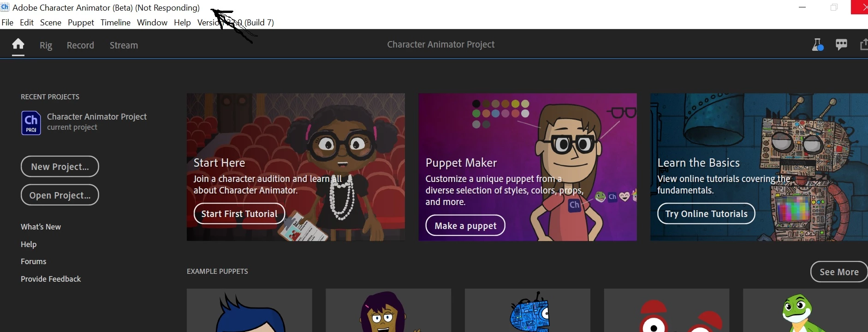Switch to the Stream workspace
Viewport: 868px width, 332px height.
tap(124, 45)
